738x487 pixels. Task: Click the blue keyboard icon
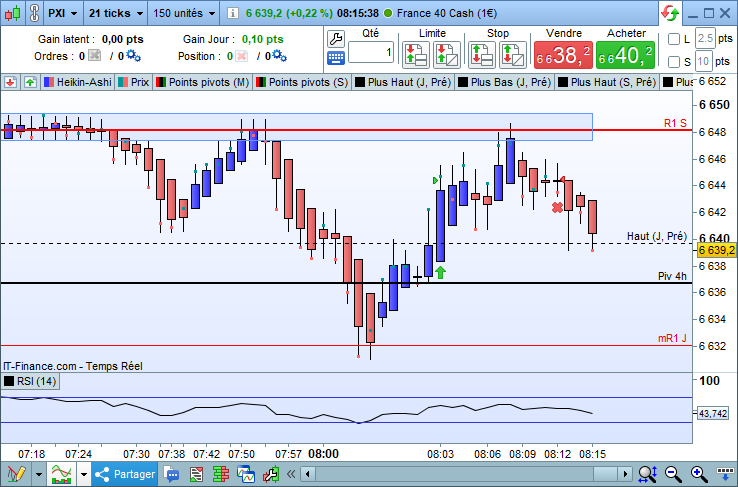click(x=336, y=58)
